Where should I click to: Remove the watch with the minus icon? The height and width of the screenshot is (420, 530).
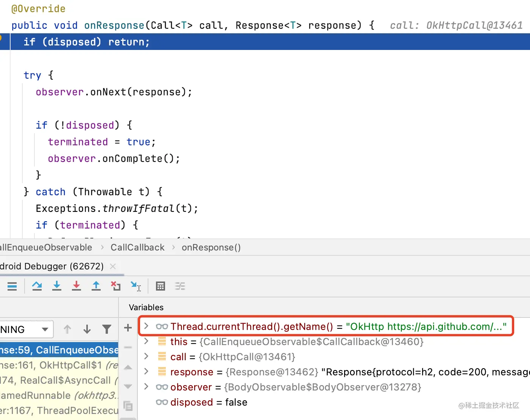point(128,347)
